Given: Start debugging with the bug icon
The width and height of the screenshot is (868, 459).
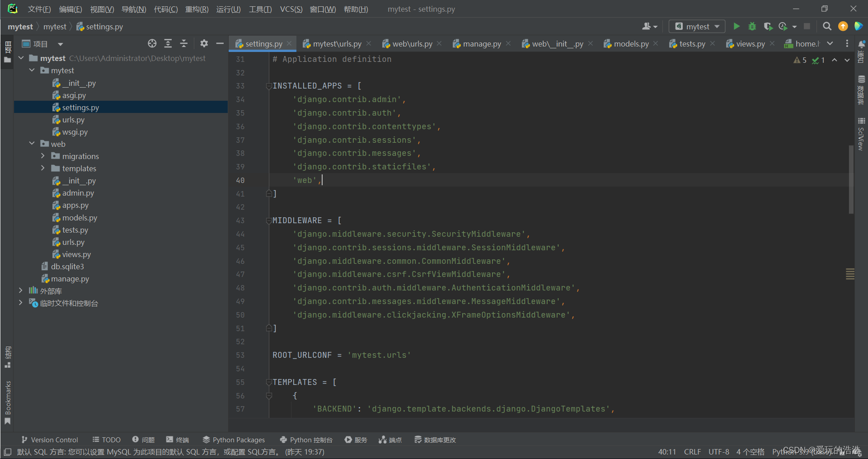Looking at the screenshot, I should pyautogui.click(x=752, y=26).
